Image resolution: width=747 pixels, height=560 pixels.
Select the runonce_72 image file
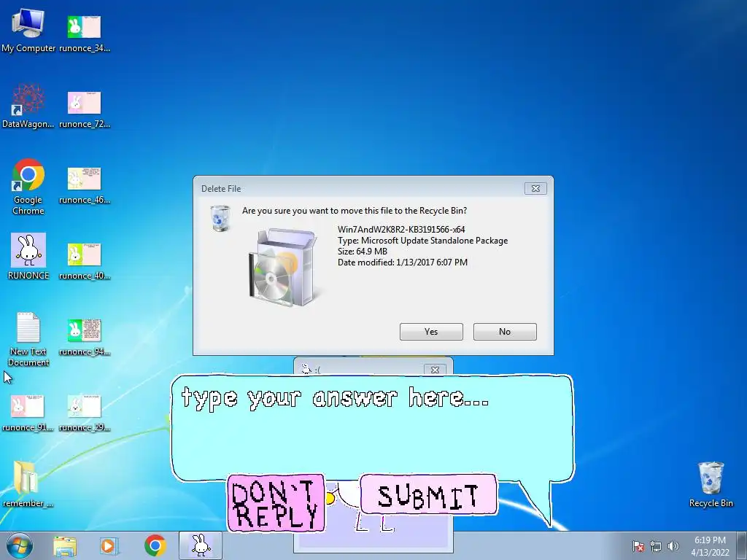(85, 109)
